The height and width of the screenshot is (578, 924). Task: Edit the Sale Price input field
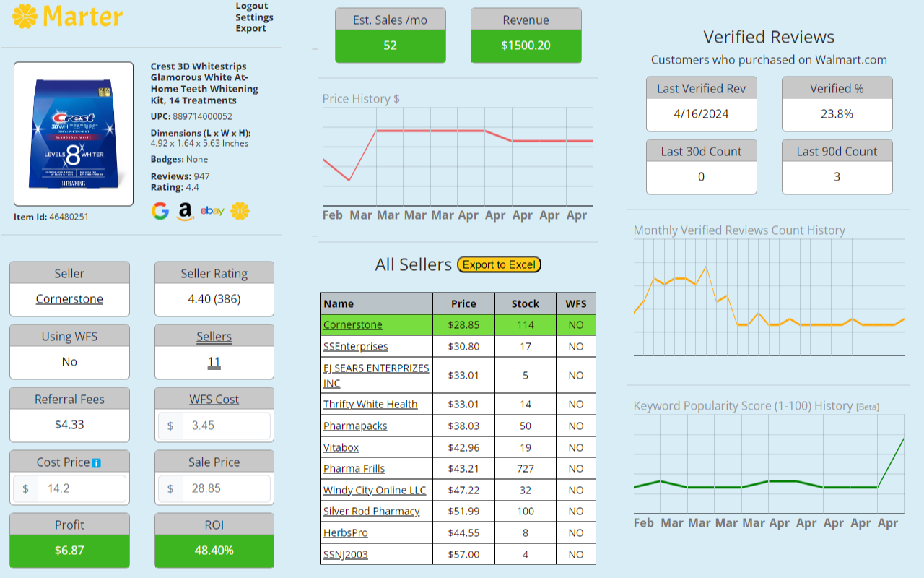(x=227, y=488)
